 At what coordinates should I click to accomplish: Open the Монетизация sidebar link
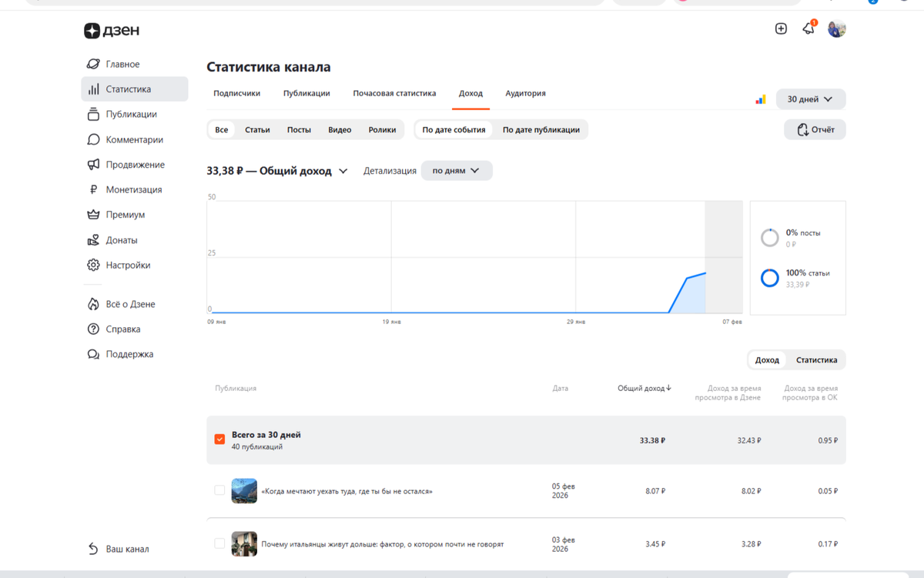click(134, 189)
